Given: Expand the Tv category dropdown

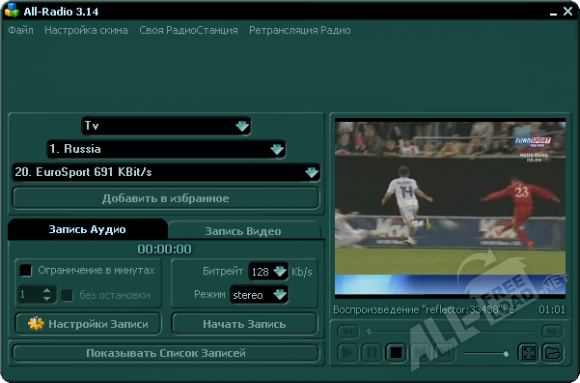Looking at the screenshot, I should (242, 126).
